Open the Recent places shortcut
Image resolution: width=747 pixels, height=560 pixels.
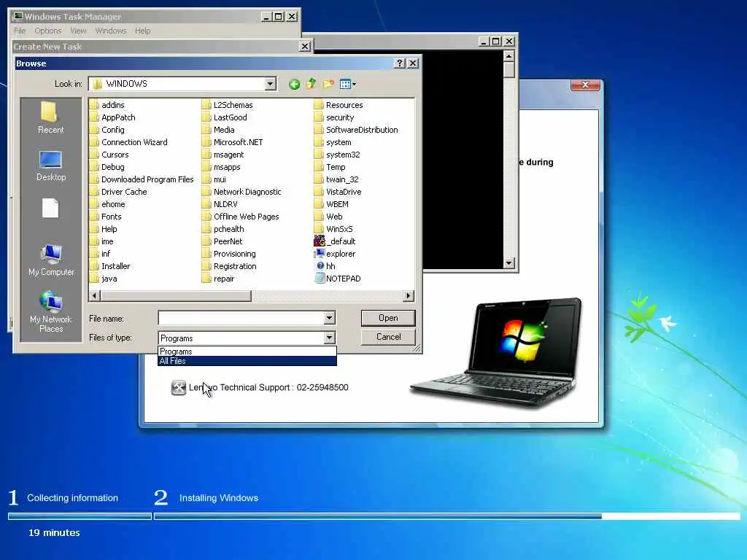tap(50, 117)
